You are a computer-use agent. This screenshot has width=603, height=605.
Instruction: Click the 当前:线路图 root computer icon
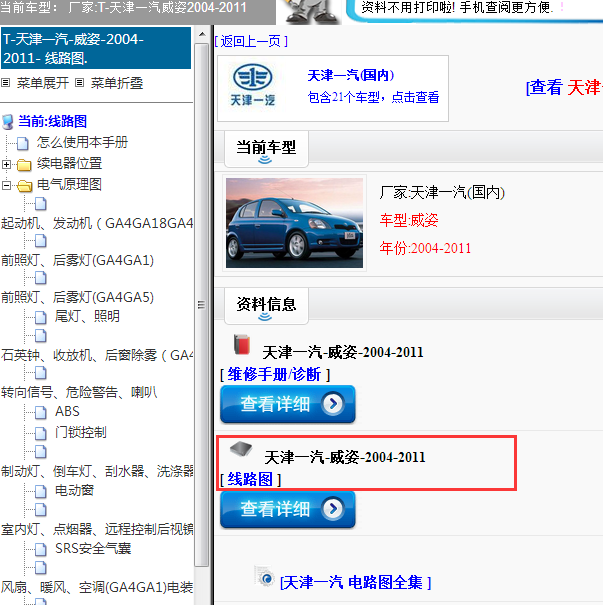pyautogui.click(x=8, y=122)
